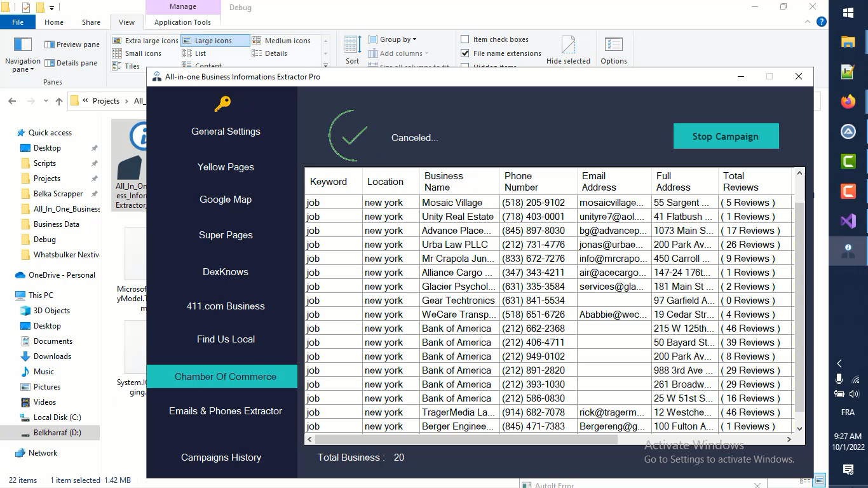Viewport: 868px width, 488px height.
Task: Open Visual Studio from the taskbar
Action: (848, 221)
